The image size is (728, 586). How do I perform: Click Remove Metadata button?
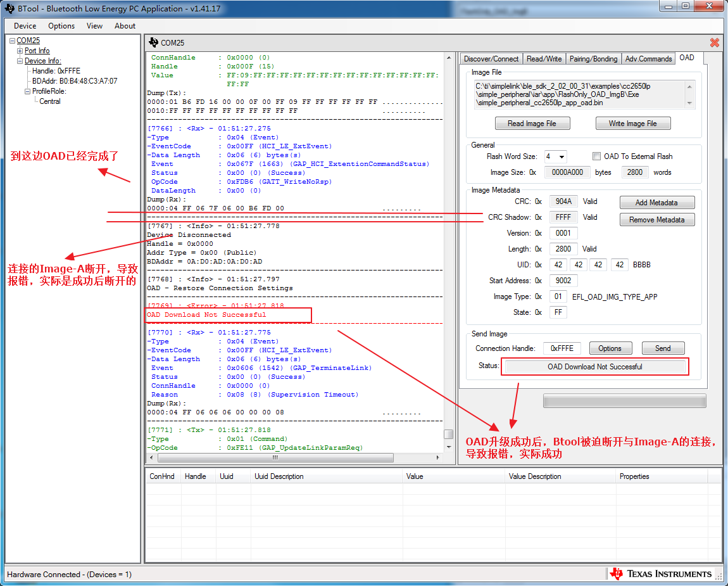656,220
